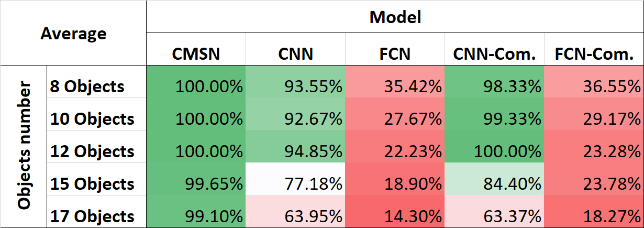The height and width of the screenshot is (228, 644).
Task: Select the 10 Objects row header
Action: (x=96, y=119)
